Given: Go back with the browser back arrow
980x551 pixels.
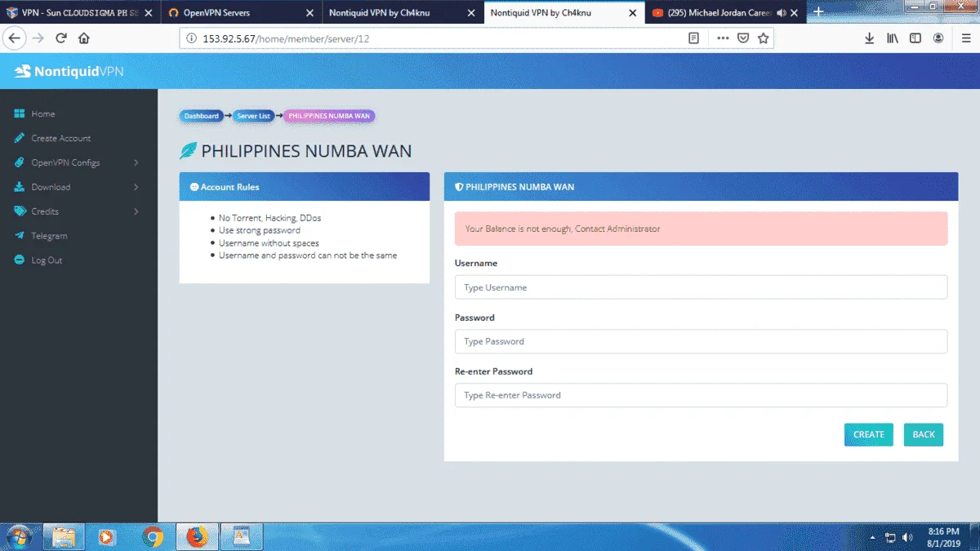Looking at the screenshot, I should (x=14, y=38).
